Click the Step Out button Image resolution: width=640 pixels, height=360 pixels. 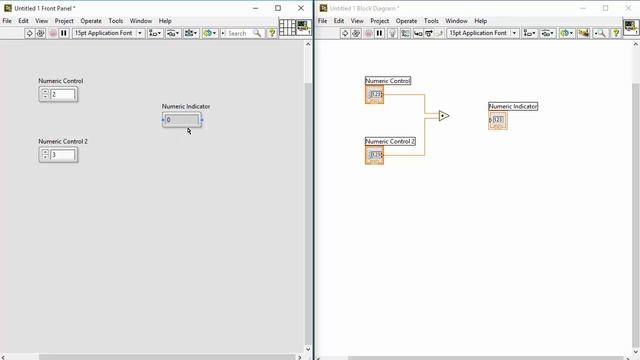coord(439,33)
